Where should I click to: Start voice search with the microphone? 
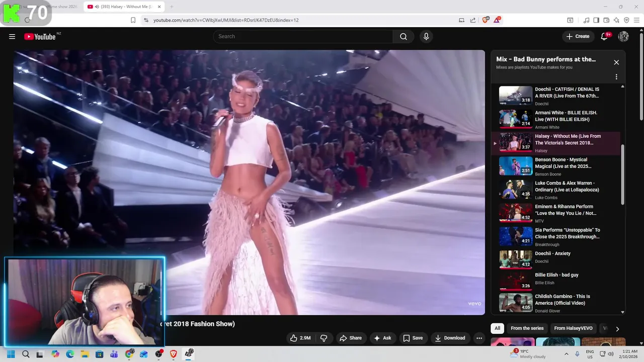click(x=426, y=36)
